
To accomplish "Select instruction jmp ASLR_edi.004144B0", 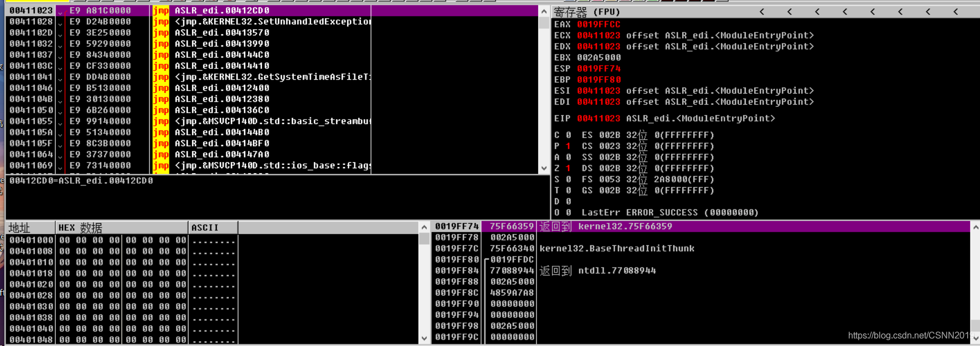I will pyautogui.click(x=212, y=132).
